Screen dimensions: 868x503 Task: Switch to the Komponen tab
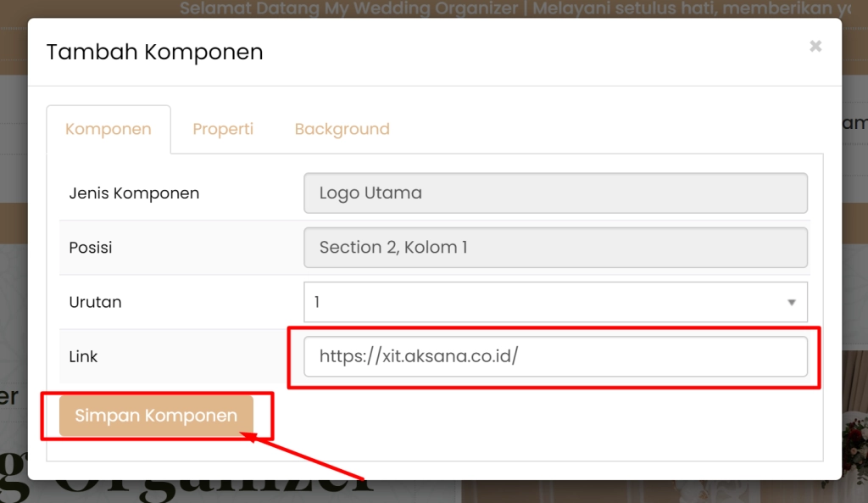(108, 130)
